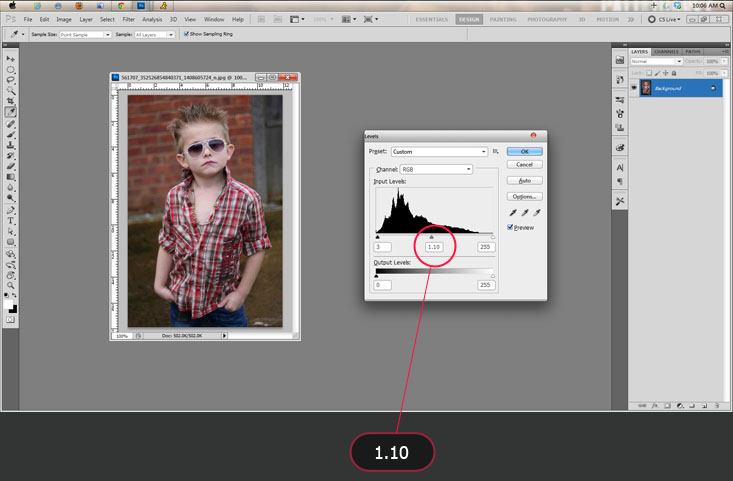Open the Character panel icon
The image size is (733, 481).
pyautogui.click(x=620, y=167)
